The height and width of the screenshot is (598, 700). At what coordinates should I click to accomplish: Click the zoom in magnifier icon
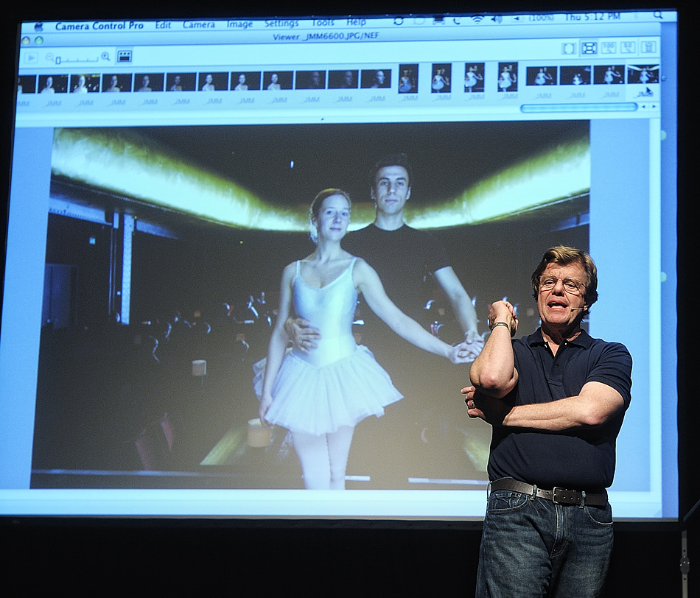click(x=105, y=57)
